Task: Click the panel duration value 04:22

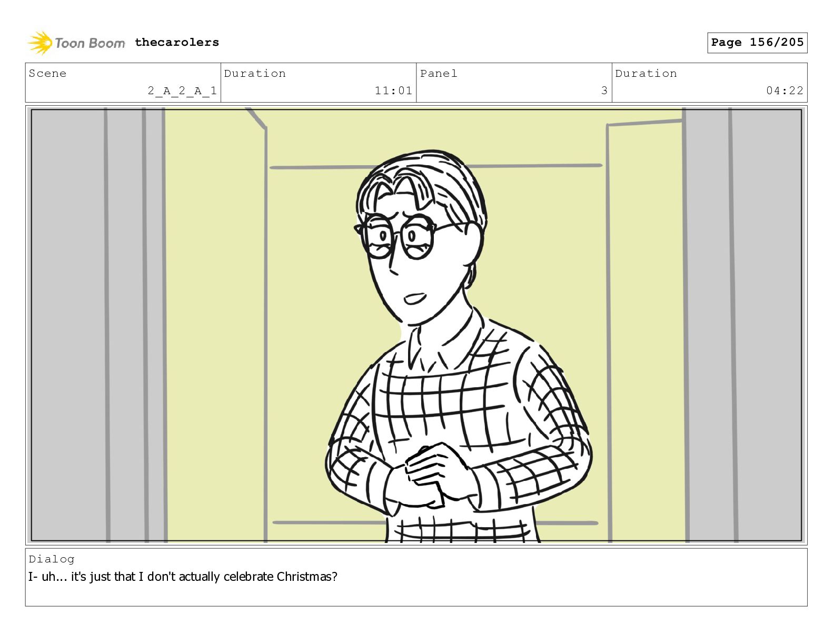Action: point(785,90)
